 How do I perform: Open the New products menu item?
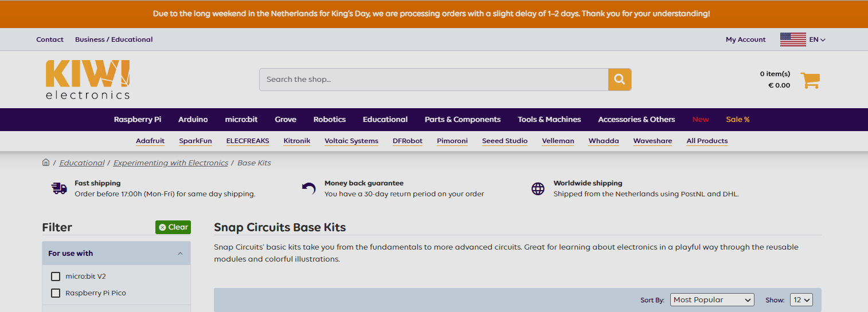(701, 120)
